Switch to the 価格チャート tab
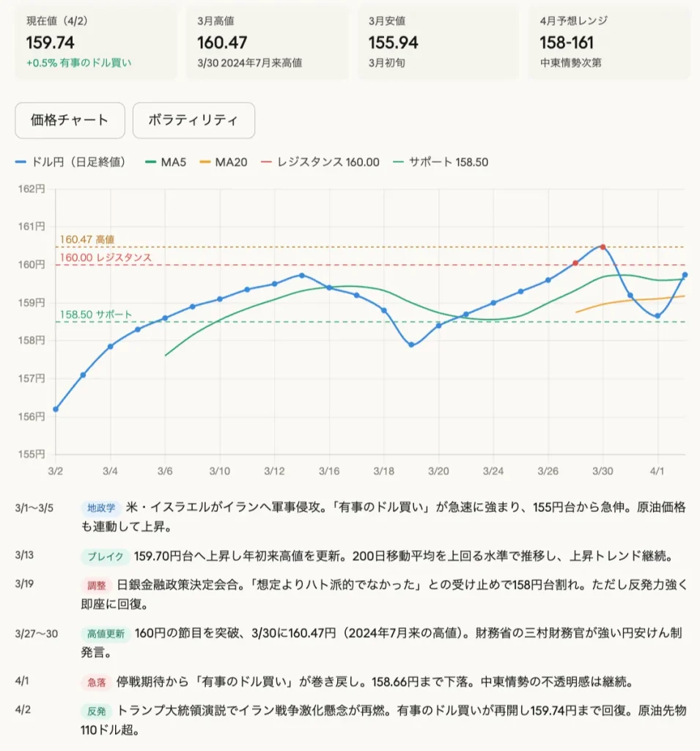The height and width of the screenshot is (751, 700). [x=70, y=120]
